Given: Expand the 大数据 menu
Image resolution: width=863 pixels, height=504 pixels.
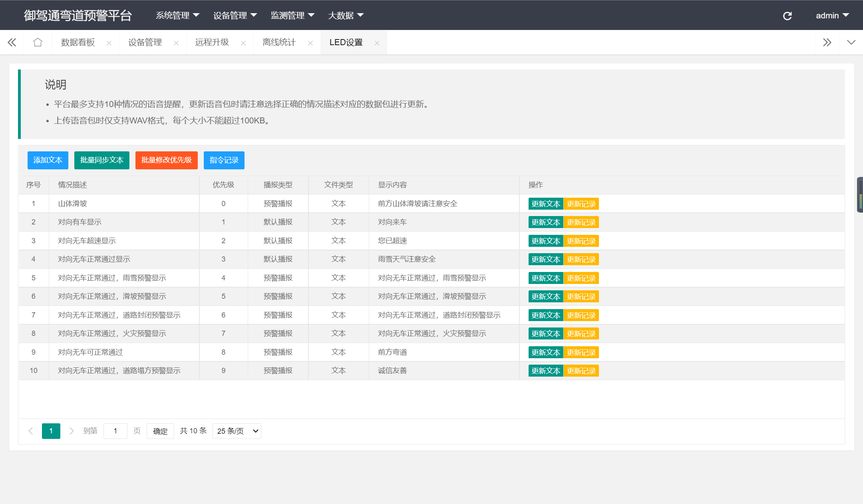Looking at the screenshot, I should pyautogui.click(x=346, y=15).
